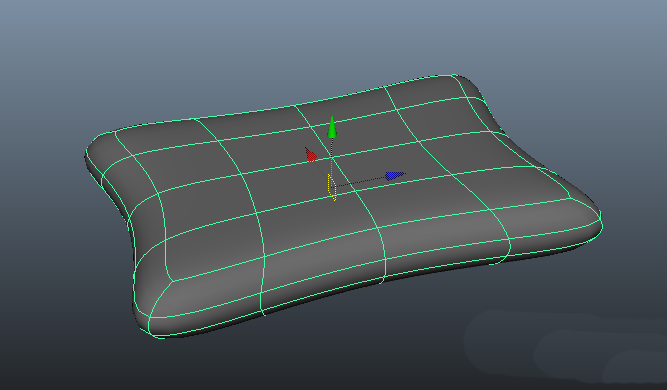Click the green Y-axis move arrow

(x=332, y=128)
